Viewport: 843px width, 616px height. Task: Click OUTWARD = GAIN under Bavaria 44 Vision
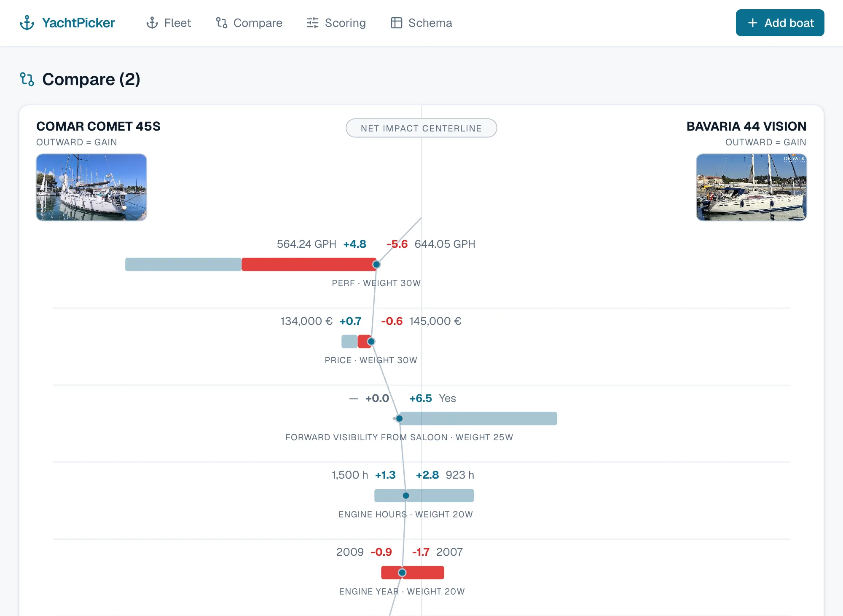[x=766, y=142]
